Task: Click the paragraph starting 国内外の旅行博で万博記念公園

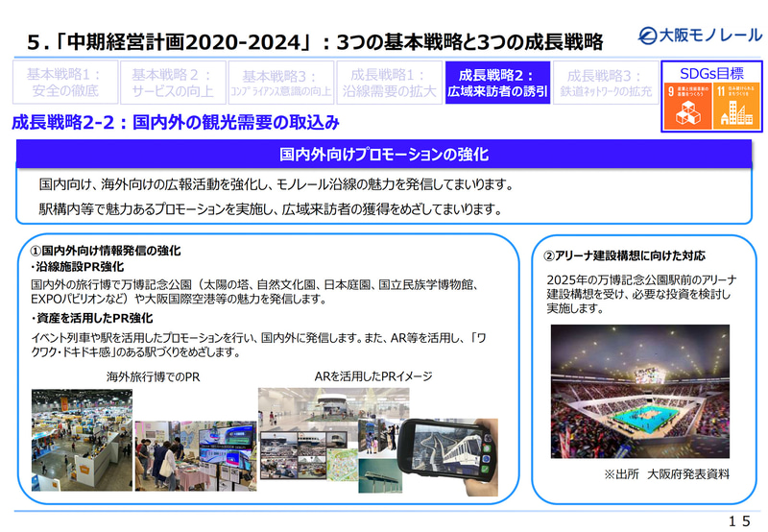Action: (x=254, y=292)
